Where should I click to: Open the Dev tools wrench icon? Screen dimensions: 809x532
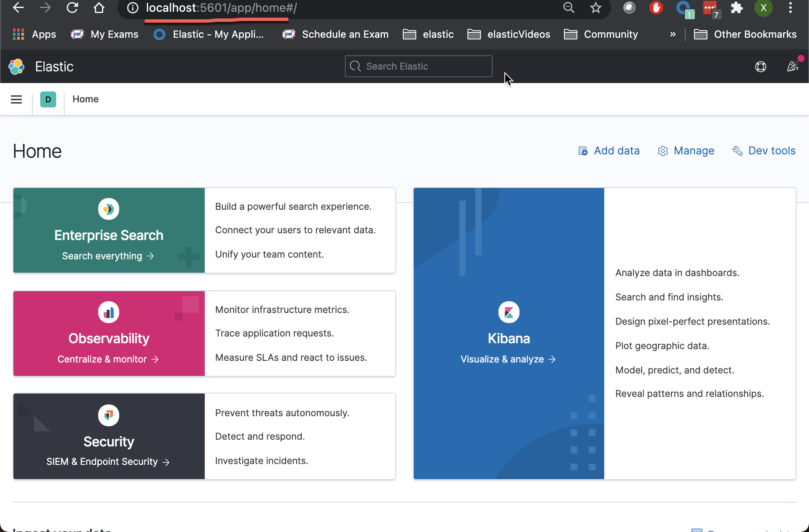click(x=737, y=151)
